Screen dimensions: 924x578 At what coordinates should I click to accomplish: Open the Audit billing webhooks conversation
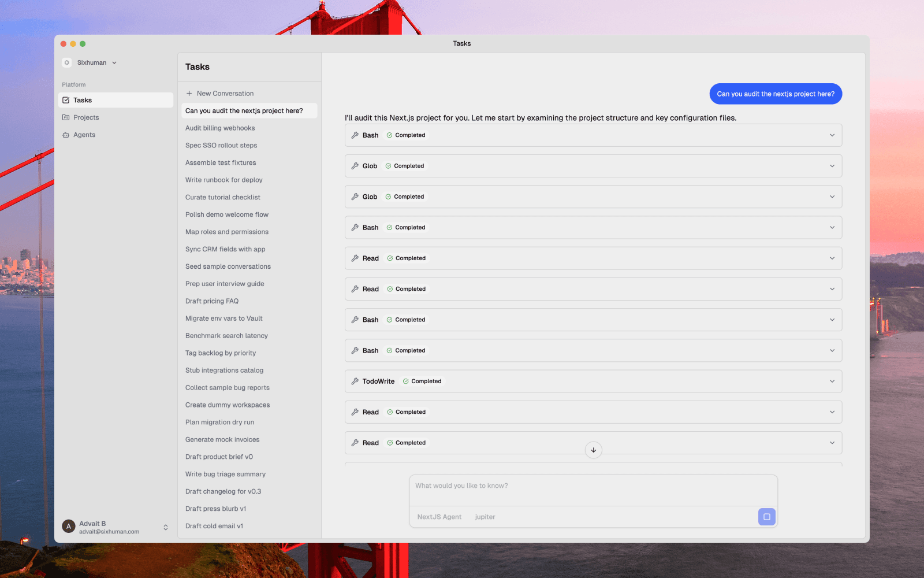click(x=220, y=128)
